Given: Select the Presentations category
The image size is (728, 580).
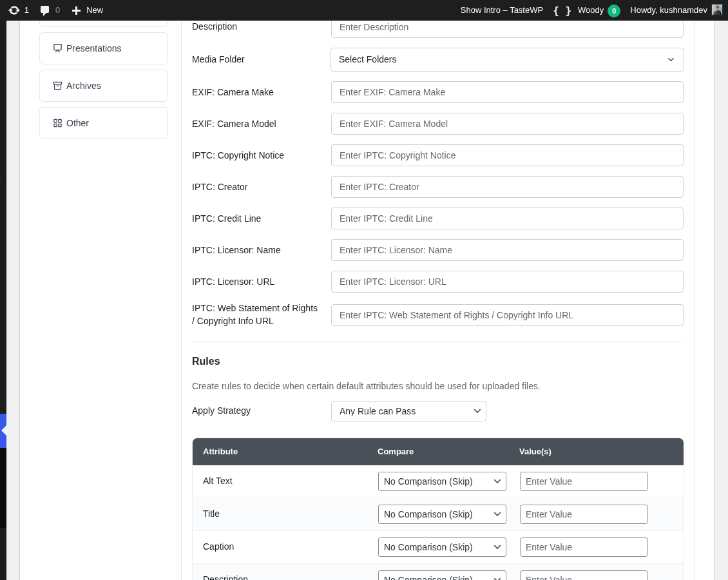Looking at the screenshot, I should [93, 48].
